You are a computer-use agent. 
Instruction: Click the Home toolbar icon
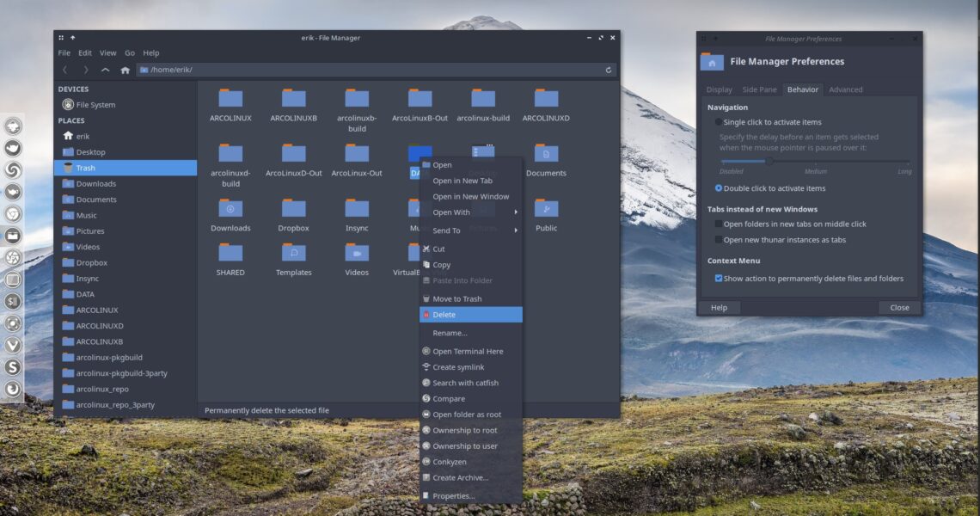point(126,70)
